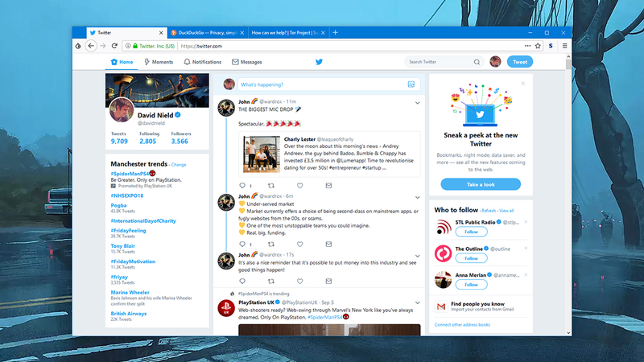644x362 pixels.
Task: Expand options chevron on nice reminder tweet
Action: pyautogui.click(x=417, y=256)
